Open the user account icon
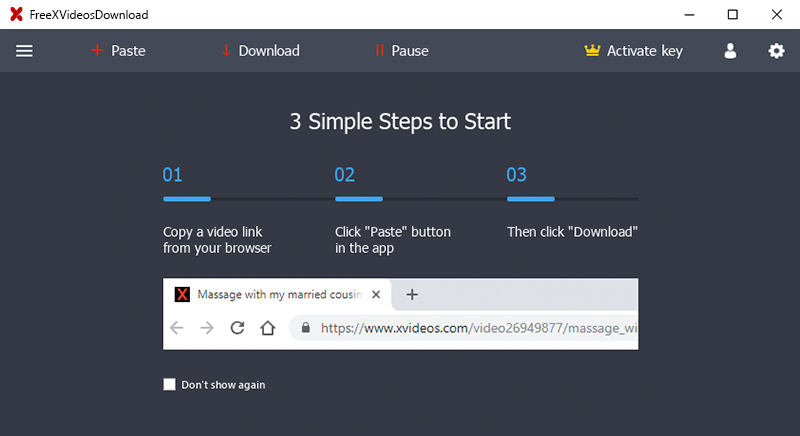The height and width of the screenshot is (436, 800). coord(730,51)
